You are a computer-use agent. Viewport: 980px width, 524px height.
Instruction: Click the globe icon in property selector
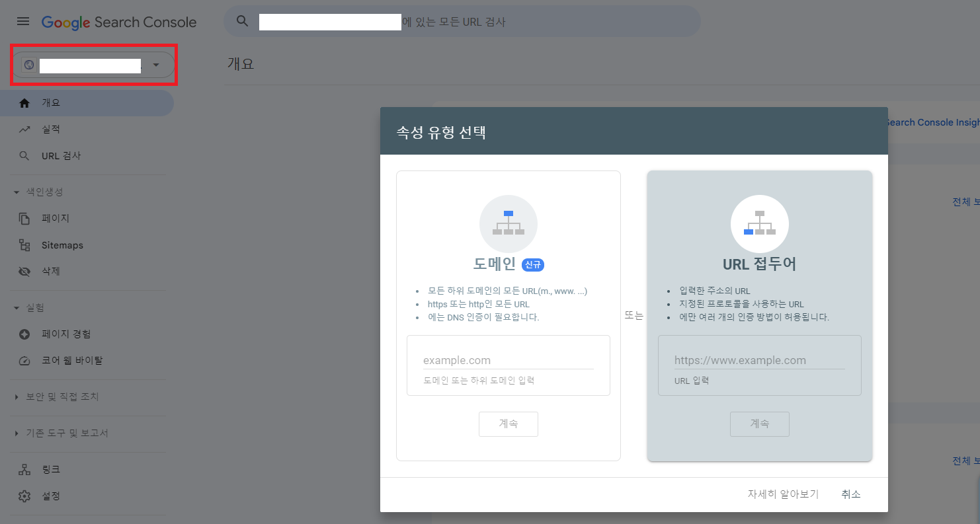pos(28,65)
